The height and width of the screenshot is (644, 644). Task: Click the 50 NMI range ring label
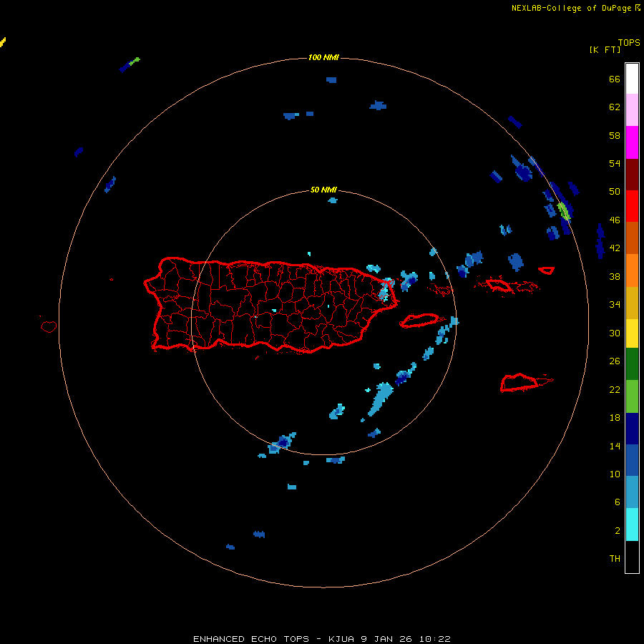click(323, 190)
